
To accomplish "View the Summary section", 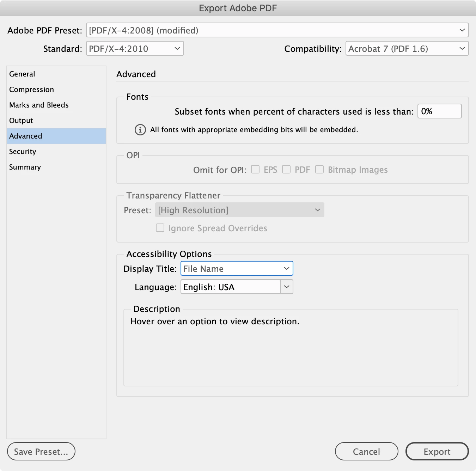I will [x=56, y=167].
